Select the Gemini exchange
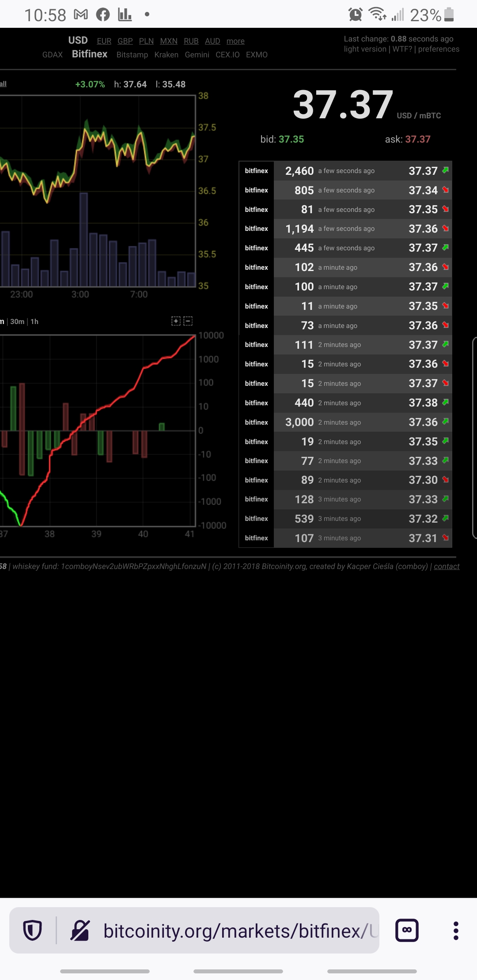 [197, 55]
